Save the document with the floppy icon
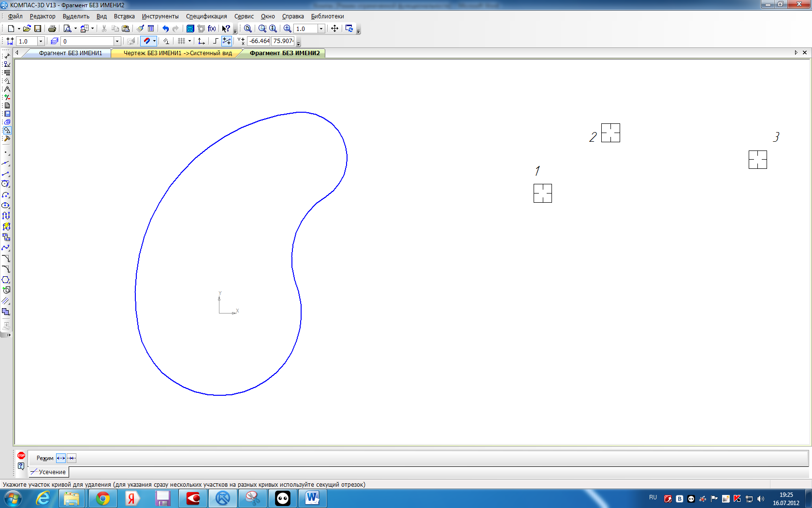812x508 pixels. (38, 29)
